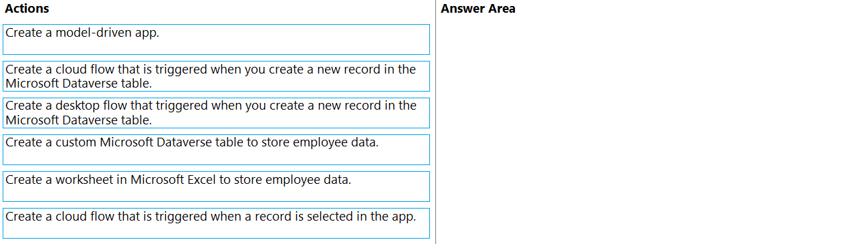Click the vertical divider beside Answer Area

tap(435, 122)
